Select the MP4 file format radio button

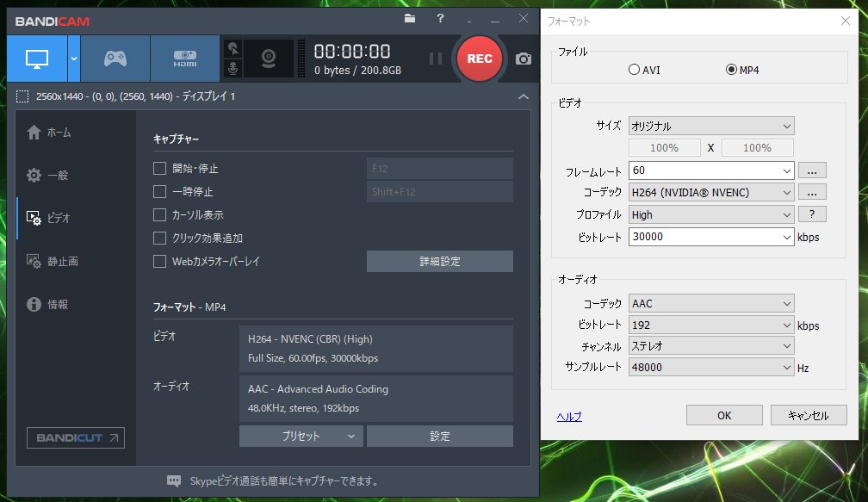(x=731, y=70)
